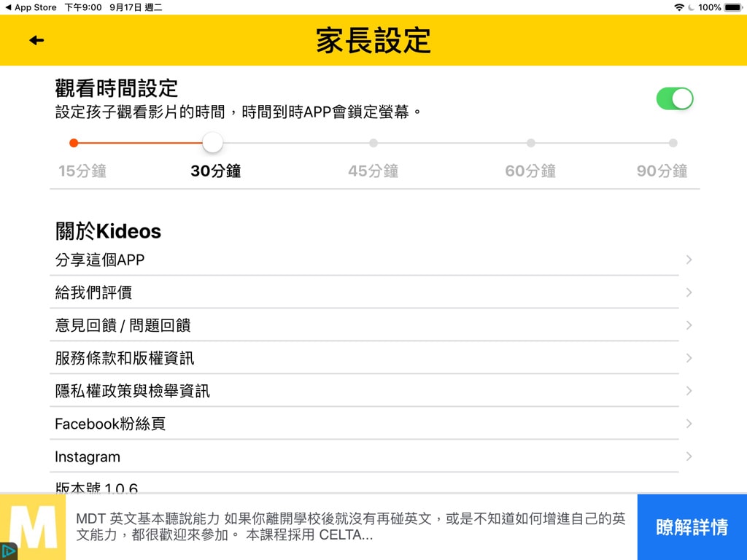Set slider to the 15分鐘 stop
The height and width of the screenshot is (560, 747).
pyautogui.click(x=74, y=143)
